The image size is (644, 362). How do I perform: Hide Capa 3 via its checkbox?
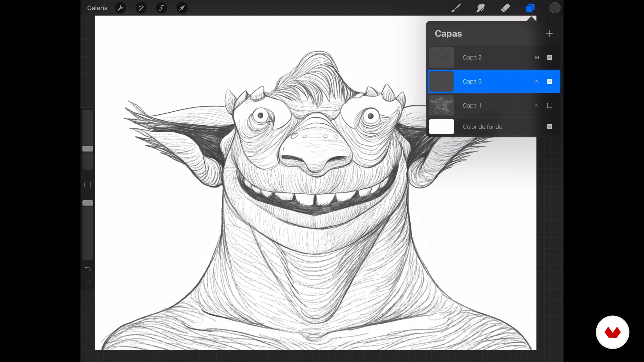(550, 81)
